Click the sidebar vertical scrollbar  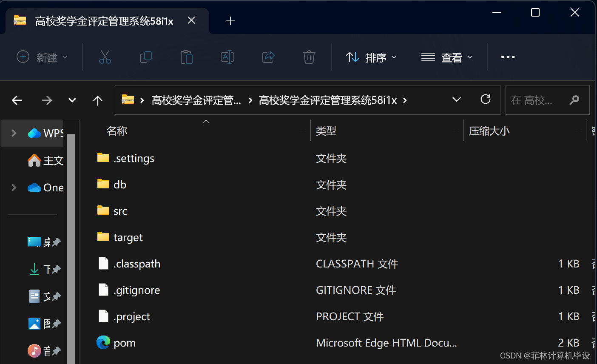(71, 249)
